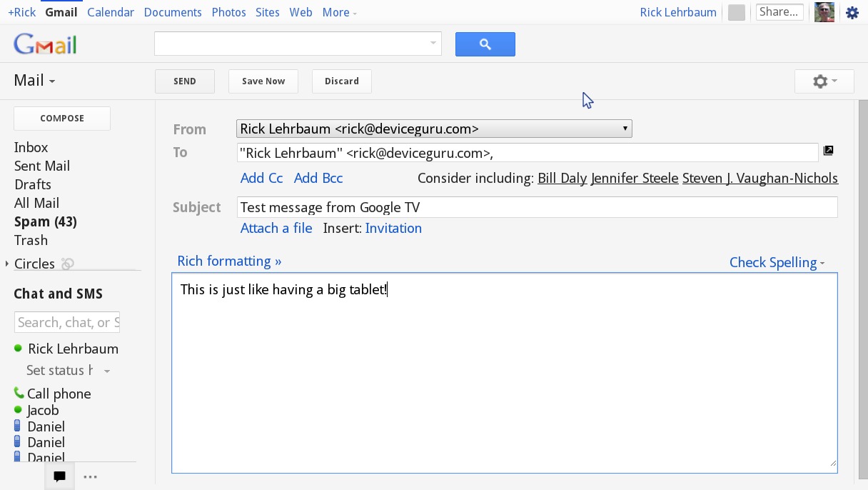Add suggested recipient Jennifer Steele
This screenshot has width=868, height=490.
[x=635, y=178]
